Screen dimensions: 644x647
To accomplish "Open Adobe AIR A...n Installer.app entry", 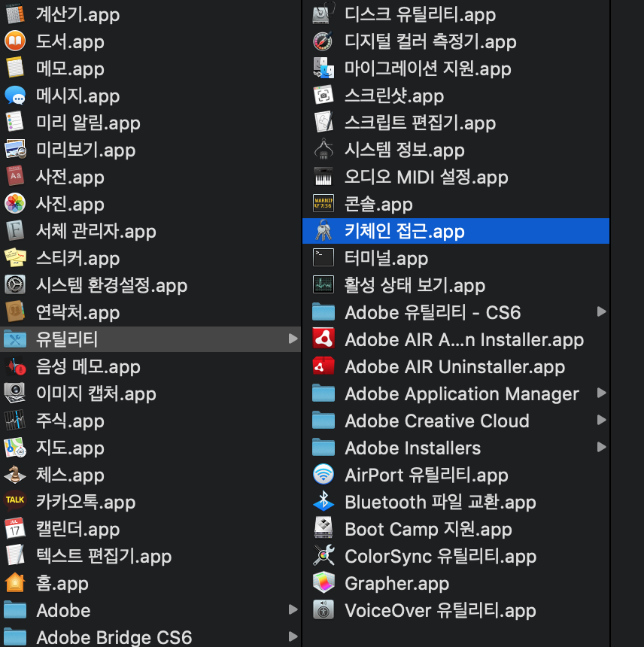I will click(455, 339).
